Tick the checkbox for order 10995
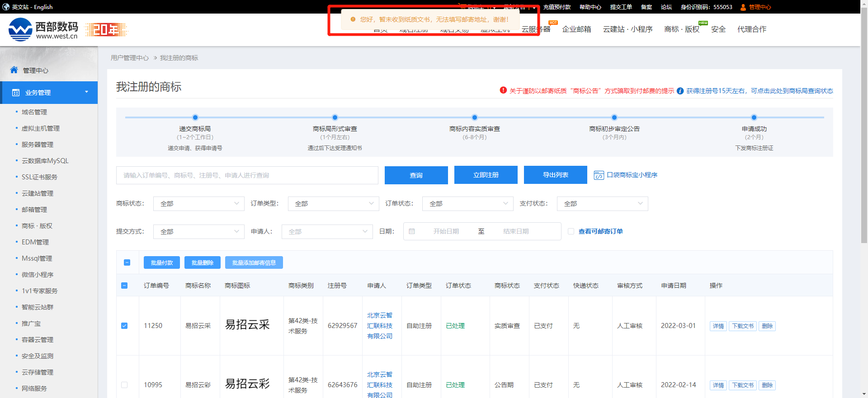Viewport: 868px width, 398px height. pos(124,385)
